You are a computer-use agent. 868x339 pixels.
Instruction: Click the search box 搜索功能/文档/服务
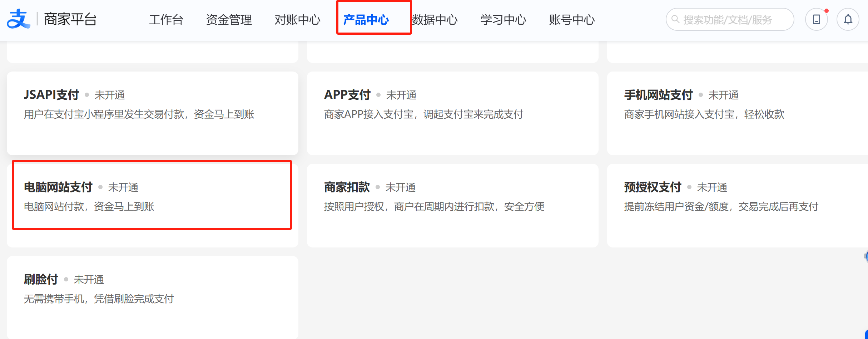pyautogui.click(x=730, y=19)
